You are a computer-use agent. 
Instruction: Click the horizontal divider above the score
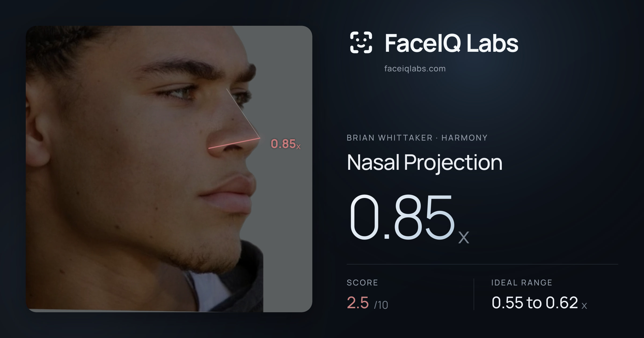482,264
